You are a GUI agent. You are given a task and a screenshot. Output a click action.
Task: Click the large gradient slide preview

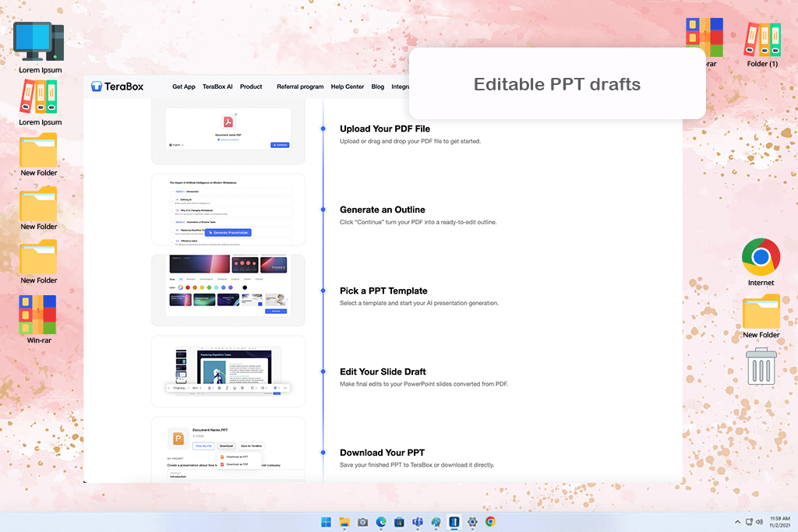[x=199, y=263]
